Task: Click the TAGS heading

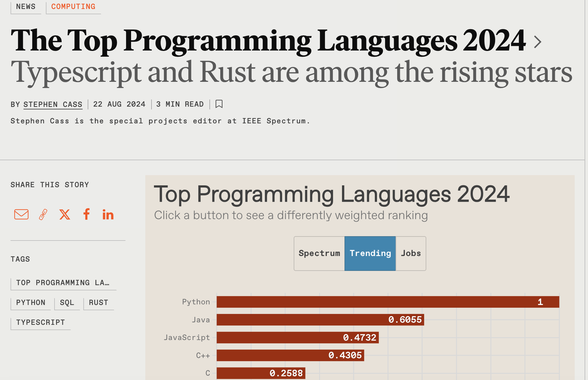Action: 20,259
